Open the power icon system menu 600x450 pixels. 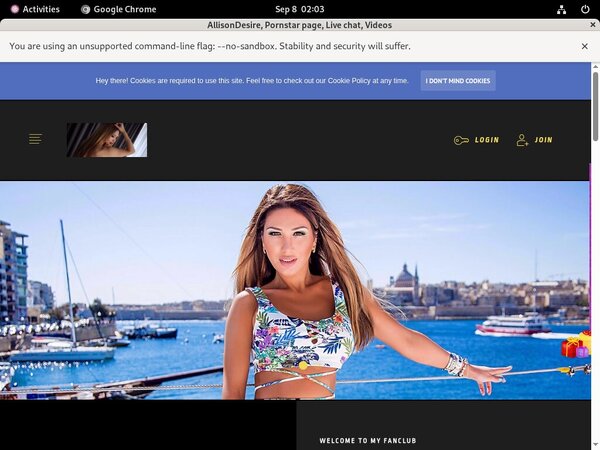coord(585,9)
